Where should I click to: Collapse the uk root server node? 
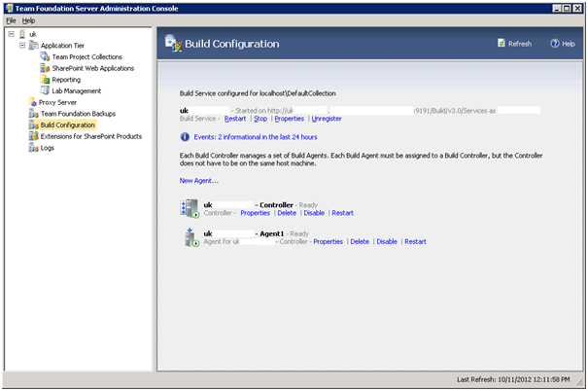point(12,34)
